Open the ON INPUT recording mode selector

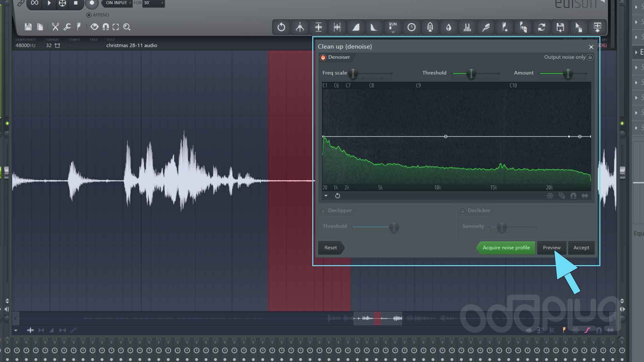click(x=116, y=3)
